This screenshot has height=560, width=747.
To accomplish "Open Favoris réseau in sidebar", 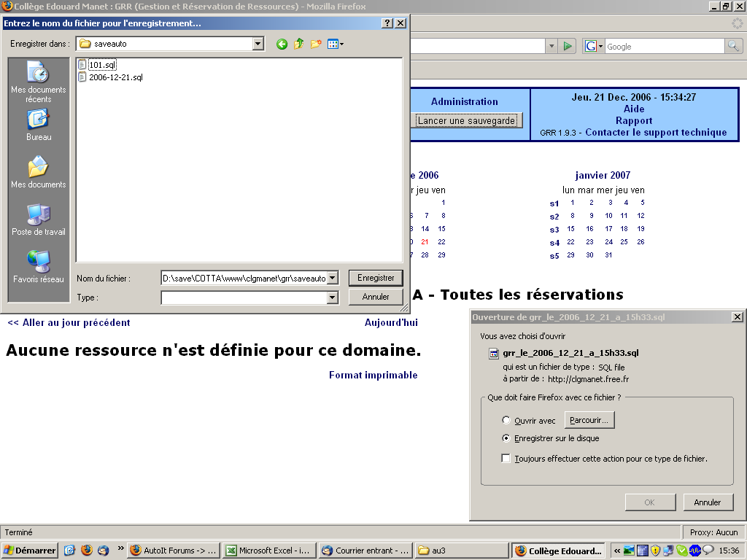I will (38, 267).
